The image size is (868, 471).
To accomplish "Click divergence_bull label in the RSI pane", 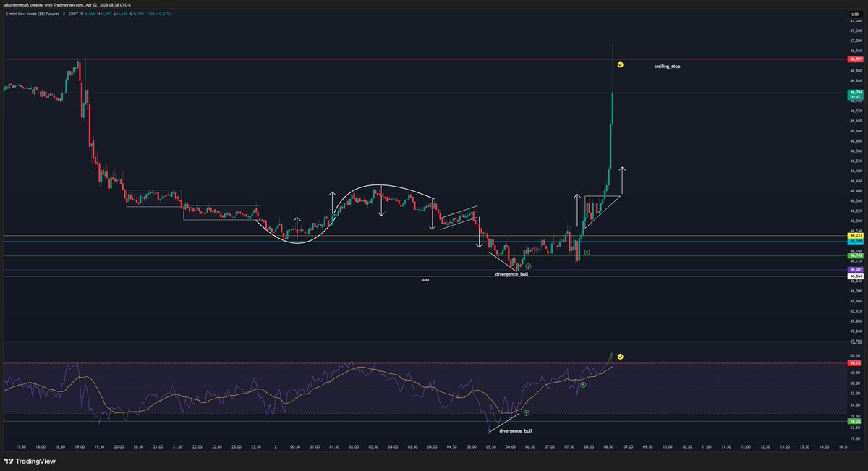I will pyautogui.click(x=516, y=430).
